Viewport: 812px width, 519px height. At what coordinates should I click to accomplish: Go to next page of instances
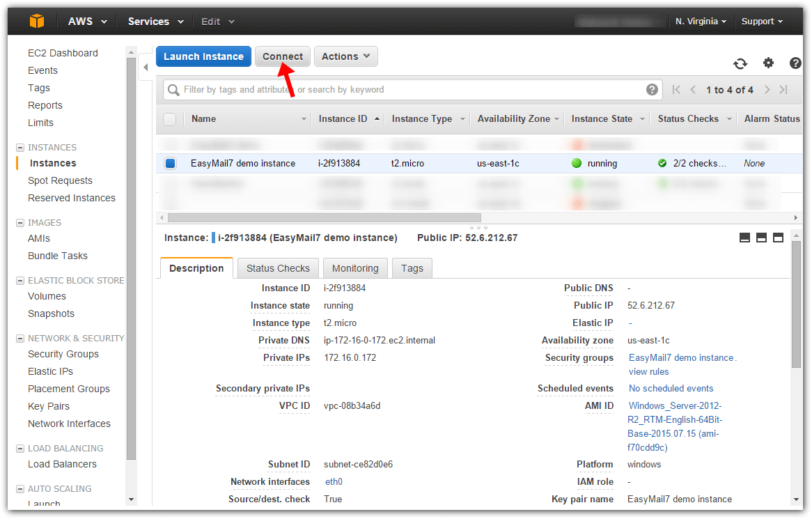click(x=767, y=90)
